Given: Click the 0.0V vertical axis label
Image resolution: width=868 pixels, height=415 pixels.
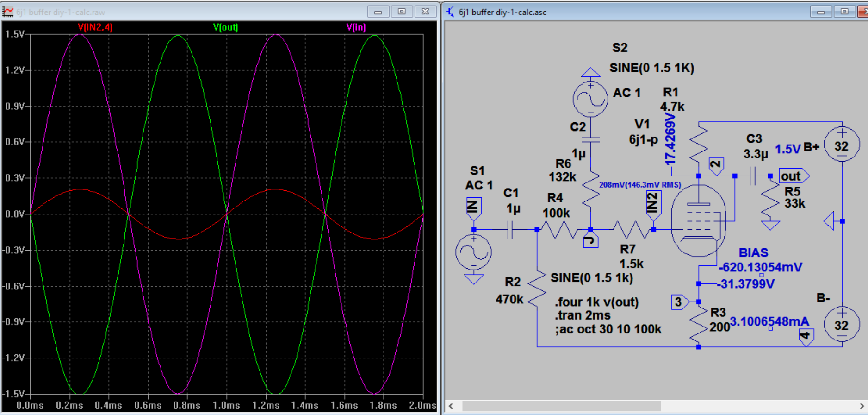Looking at the screenshot, I should point(15,214).
